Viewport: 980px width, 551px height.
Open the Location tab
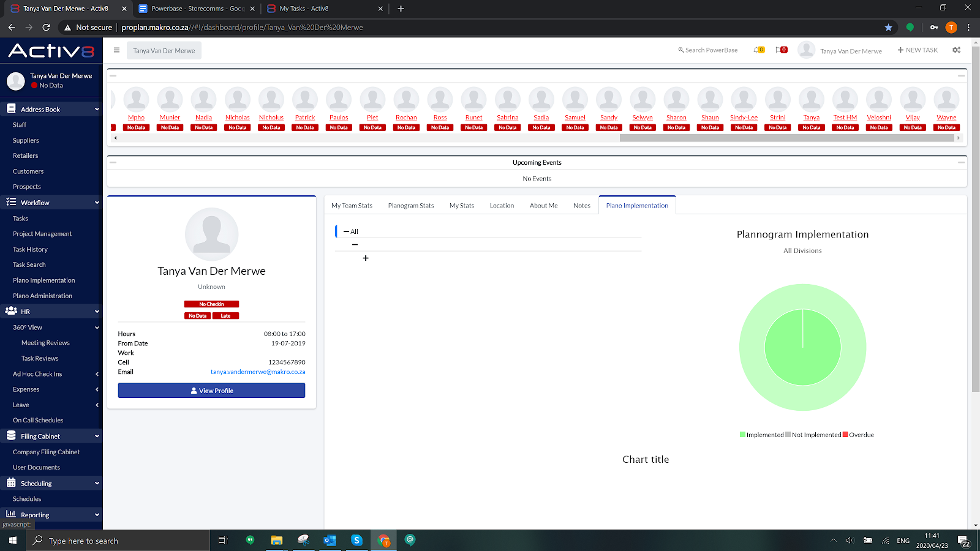tap(502, 206)
